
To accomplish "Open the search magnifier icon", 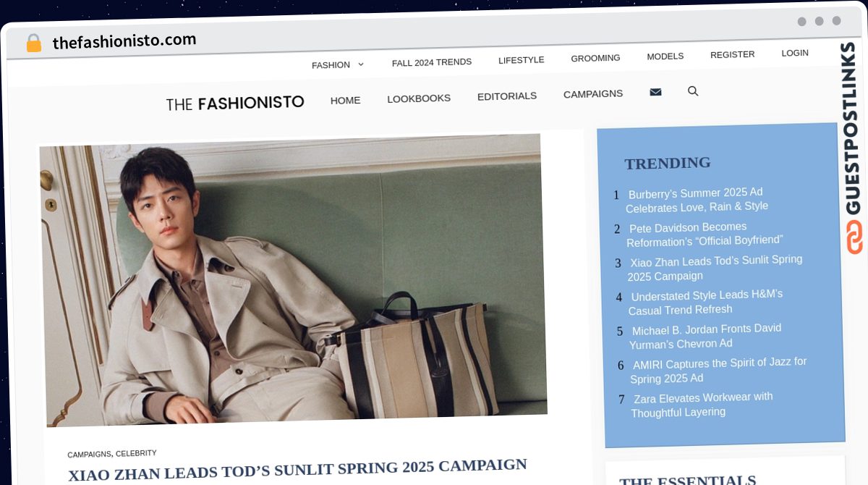I will 693,91.
